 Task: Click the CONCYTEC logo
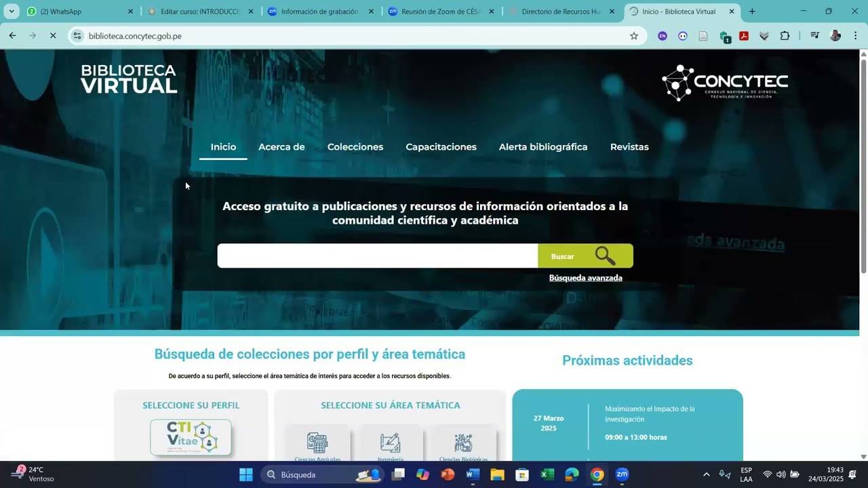725,83
